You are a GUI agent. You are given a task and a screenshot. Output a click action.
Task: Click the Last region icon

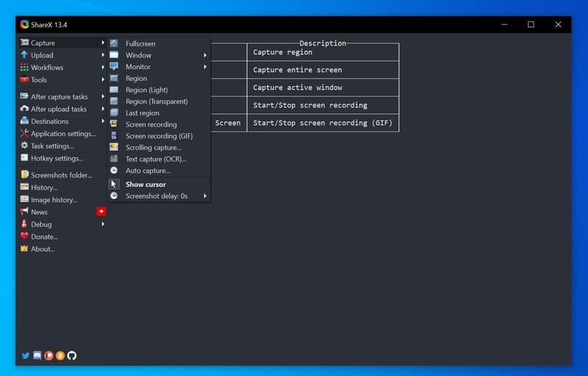pyautogui.click(x=114, y=113)
